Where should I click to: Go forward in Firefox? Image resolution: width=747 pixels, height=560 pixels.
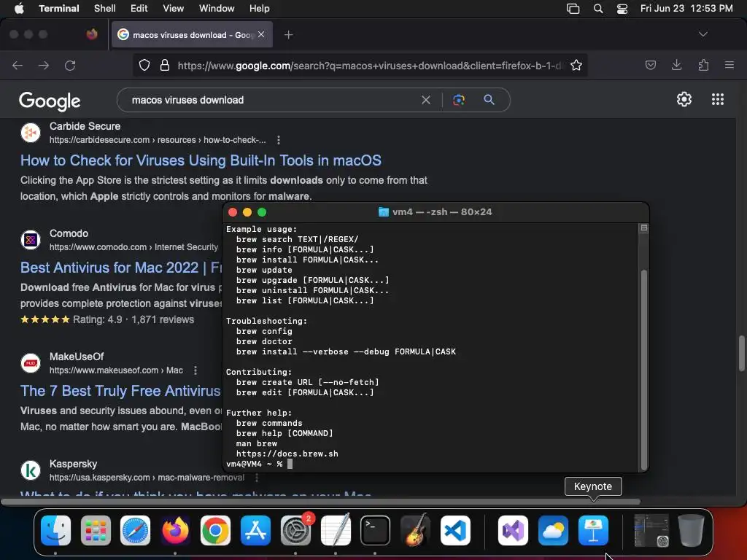coord(44,65)
